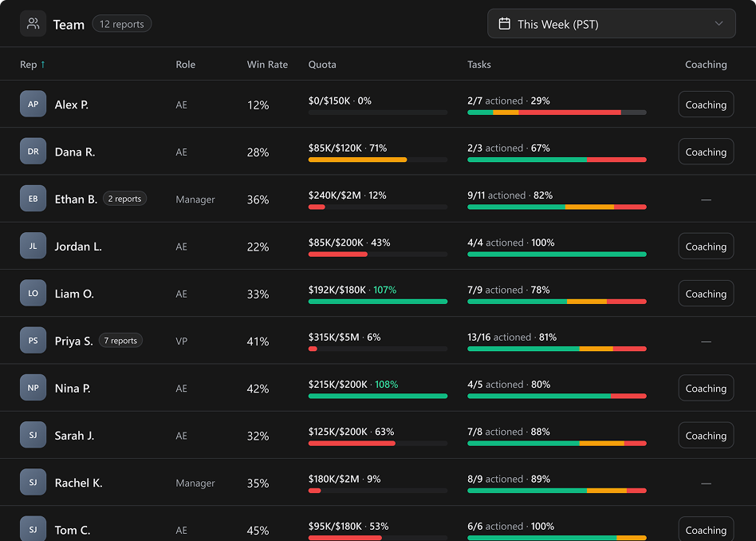Click Ethan B.'s EB avatar
Image resolution: width=756 pixels, height=541 pixels.
pyautogui.click(x=33, y=199)
